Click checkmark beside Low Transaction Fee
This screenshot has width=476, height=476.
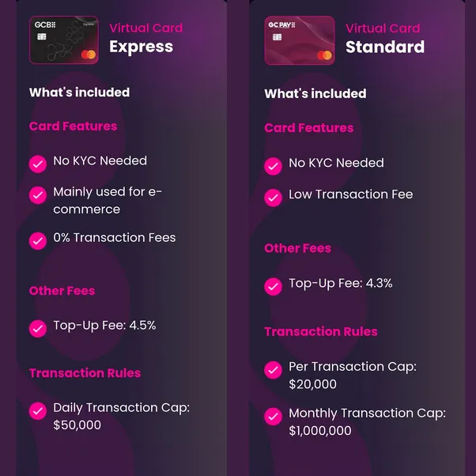274,198
